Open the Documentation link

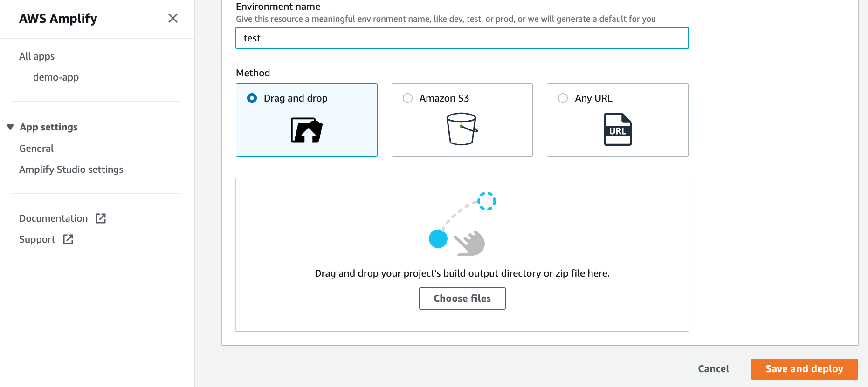(x=53, y=218)
